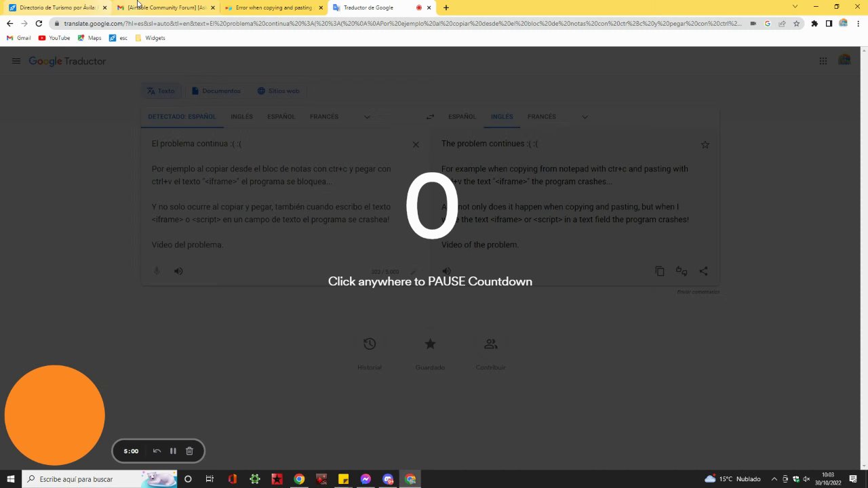
Task: Open the Google account avatar in Translate header
Action: point(844,61)
